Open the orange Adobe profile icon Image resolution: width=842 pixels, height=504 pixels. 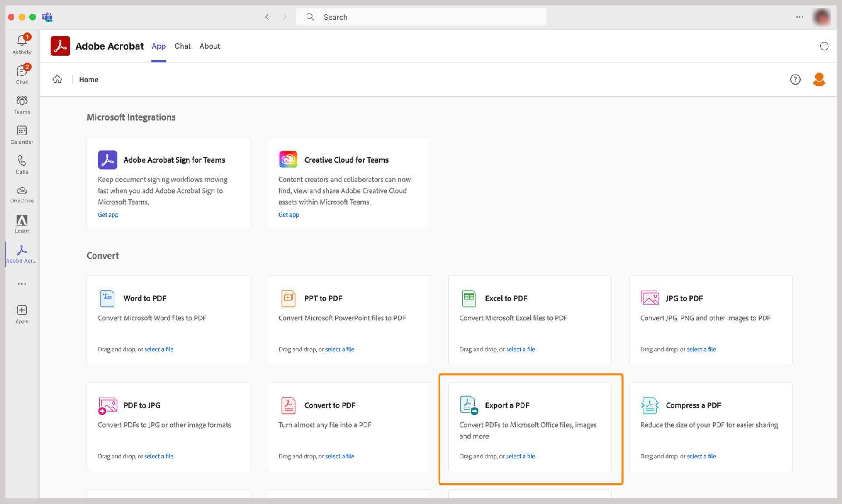click(x=819, y=79)
